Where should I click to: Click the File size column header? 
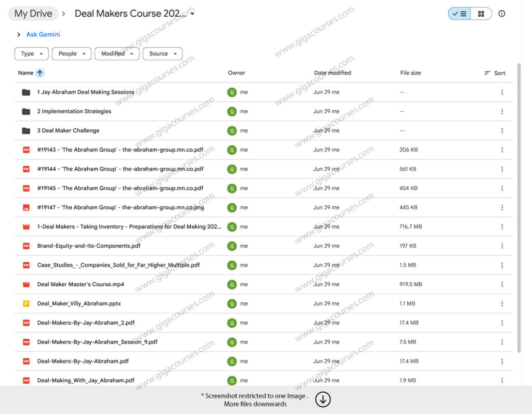[410, 73]
